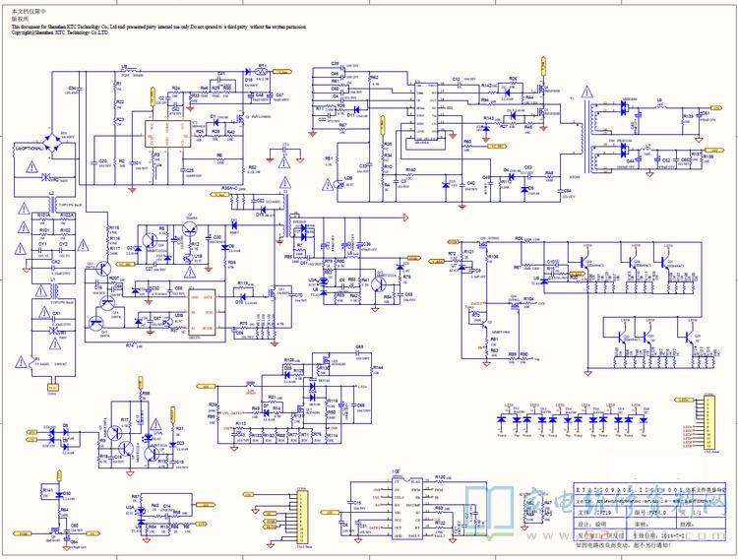Select the R144 resistor label
Image resolution: width=738 pixels, height=560 pixels.
pos(378,367)
